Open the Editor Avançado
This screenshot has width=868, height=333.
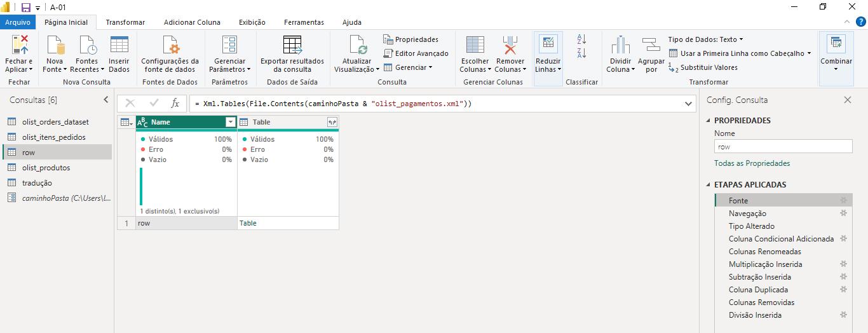(x=416, y=53)
